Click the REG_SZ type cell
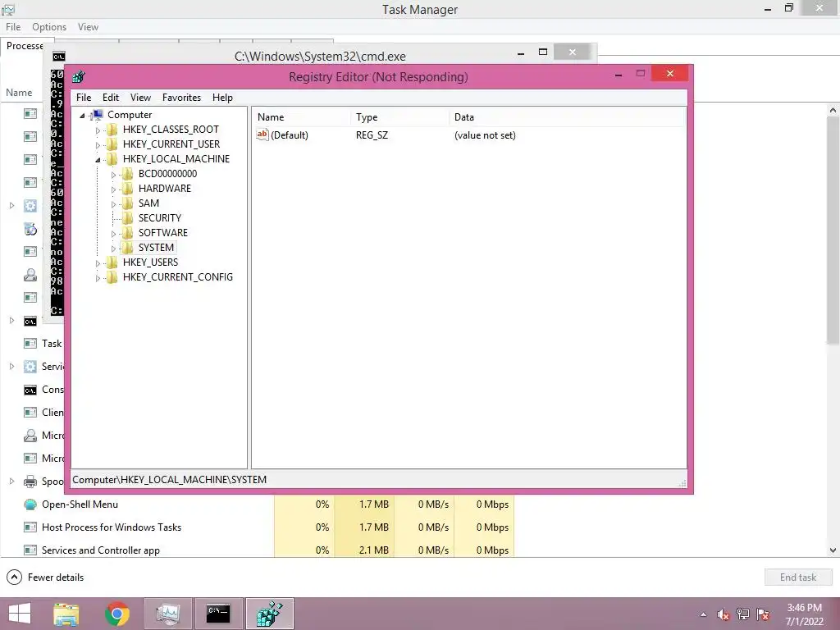840x630 pixels. point(372,135)
